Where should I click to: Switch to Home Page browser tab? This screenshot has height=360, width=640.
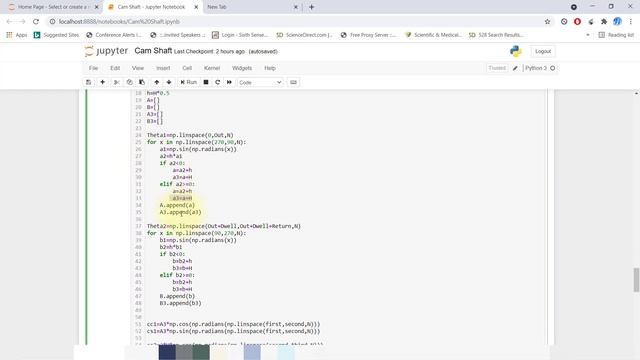(53, 7)
